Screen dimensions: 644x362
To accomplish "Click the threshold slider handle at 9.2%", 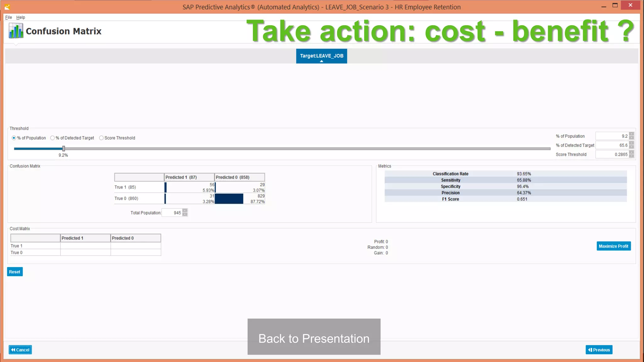I will [x=64, y=149].
